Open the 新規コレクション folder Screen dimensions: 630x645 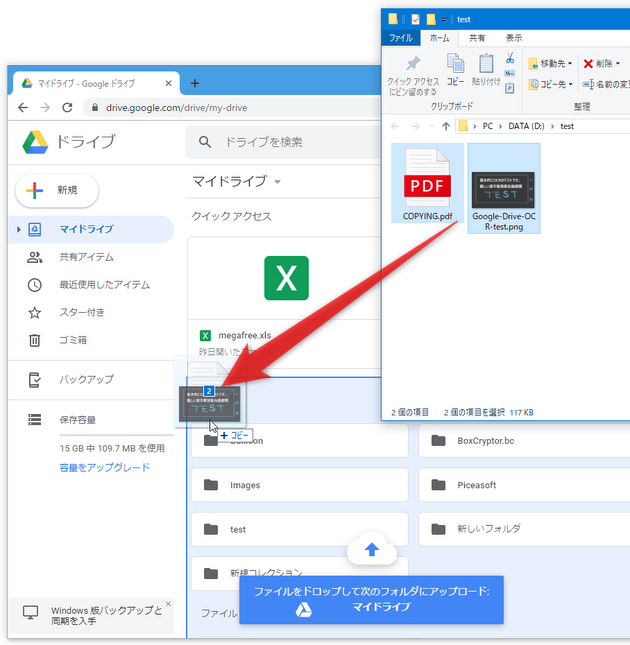[300, 573]
